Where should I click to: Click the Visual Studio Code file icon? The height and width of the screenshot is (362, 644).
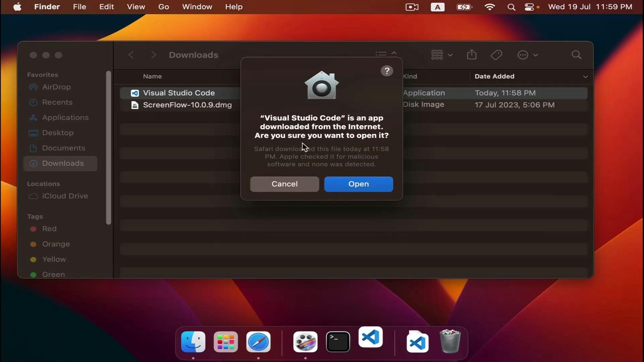(135, 93)
